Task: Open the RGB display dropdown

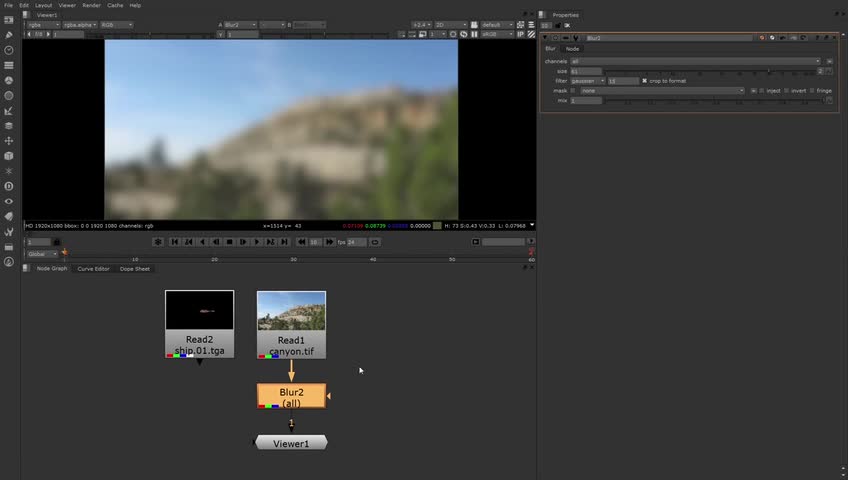Action: tap(116, 25)
